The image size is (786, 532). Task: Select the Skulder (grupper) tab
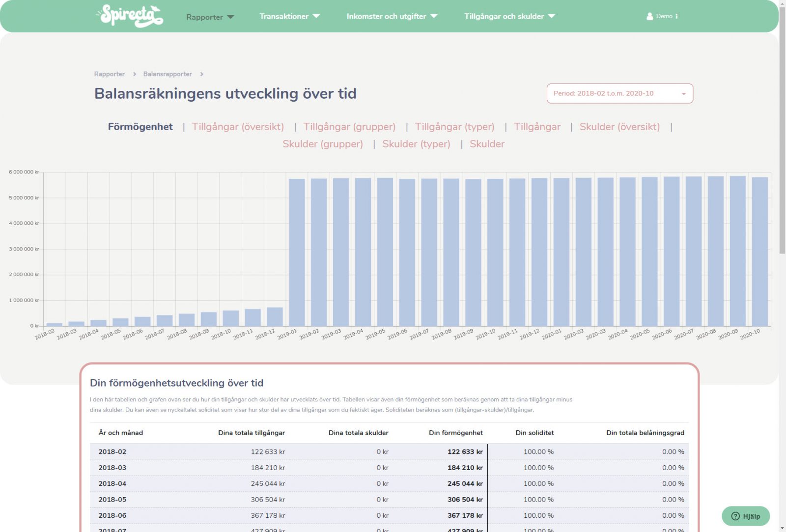(x=323, y=144)
